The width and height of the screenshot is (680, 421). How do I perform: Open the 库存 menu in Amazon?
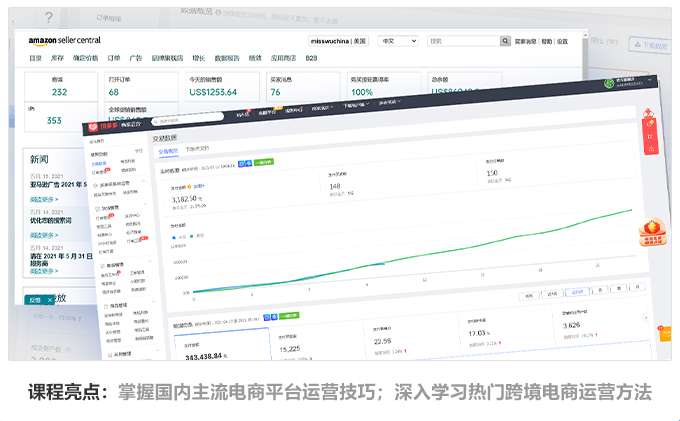click(x=57, y=58)
